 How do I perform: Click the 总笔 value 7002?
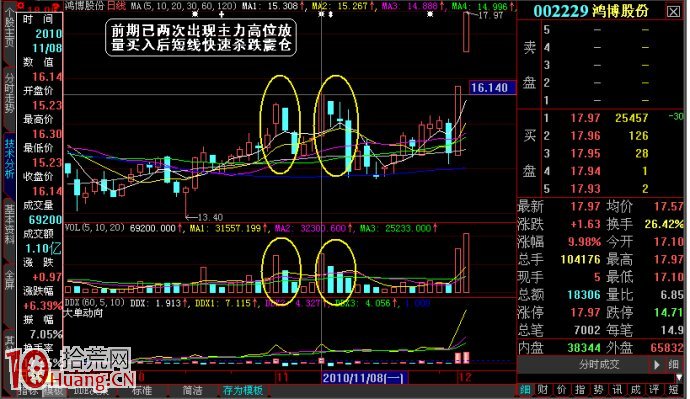(x=587, y=330)
